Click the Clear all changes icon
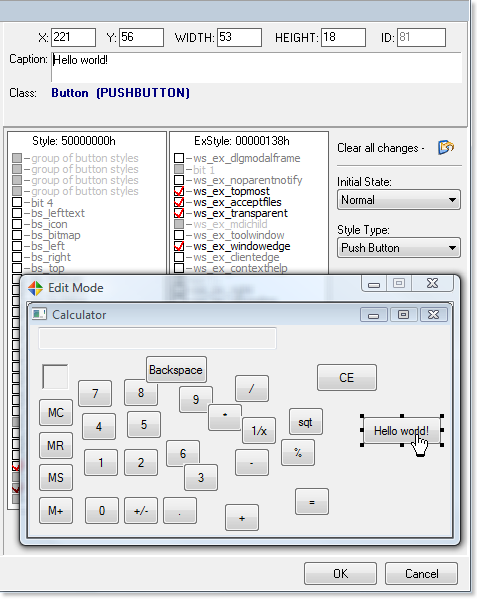Image resolution: width=477 pixels, height=600 pixels. point(446,147)
